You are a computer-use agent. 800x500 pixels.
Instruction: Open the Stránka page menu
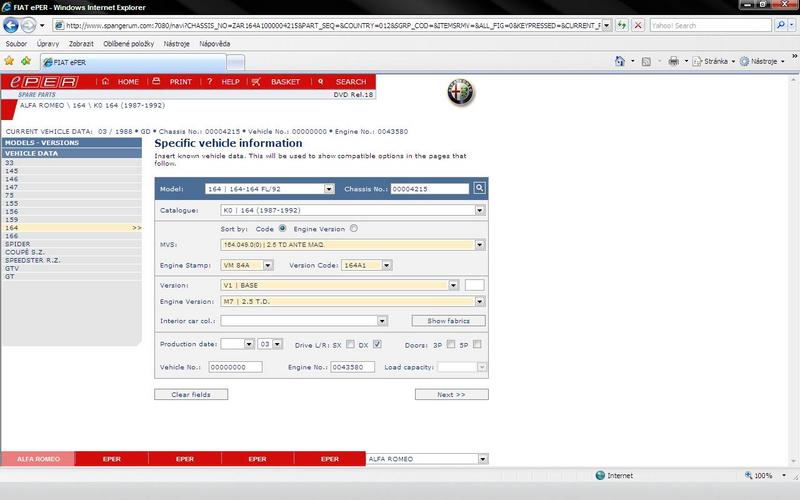(x=713, y=61)
